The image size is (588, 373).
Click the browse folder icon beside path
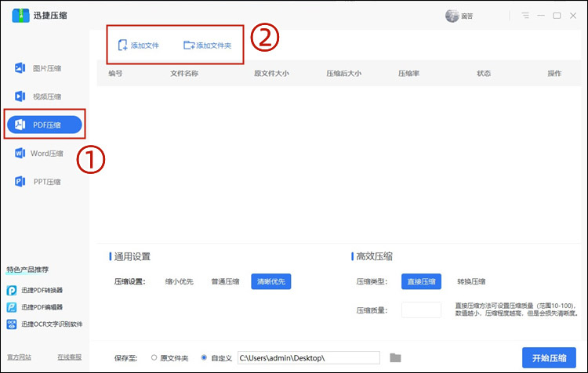[x=395, y=357]
